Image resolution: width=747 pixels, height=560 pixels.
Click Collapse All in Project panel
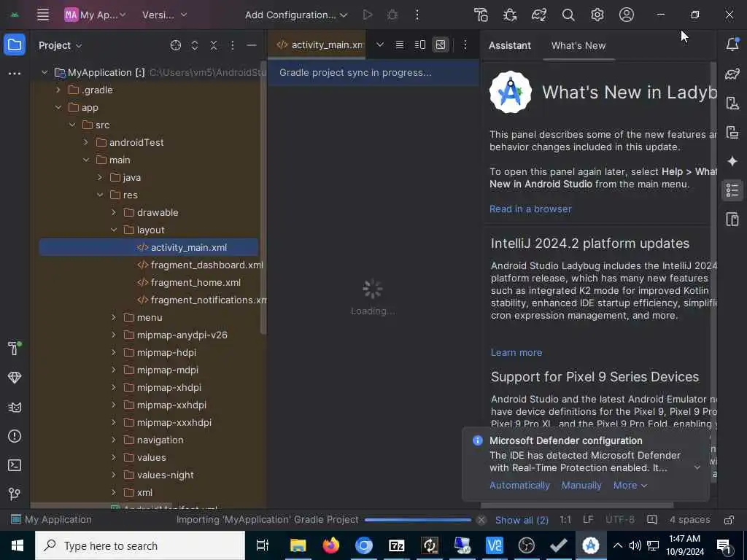214,45
